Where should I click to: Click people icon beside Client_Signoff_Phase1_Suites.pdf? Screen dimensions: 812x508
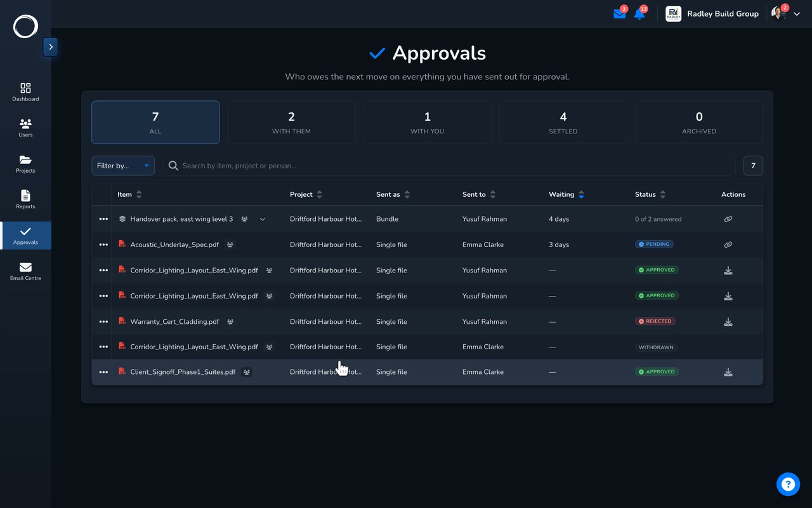click(247, 372)
